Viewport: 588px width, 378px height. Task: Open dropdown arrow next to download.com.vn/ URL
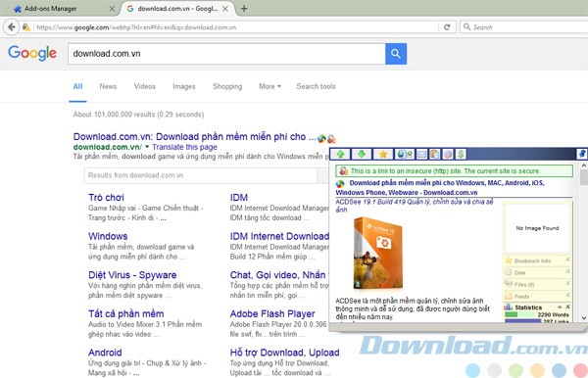[147, 147]
